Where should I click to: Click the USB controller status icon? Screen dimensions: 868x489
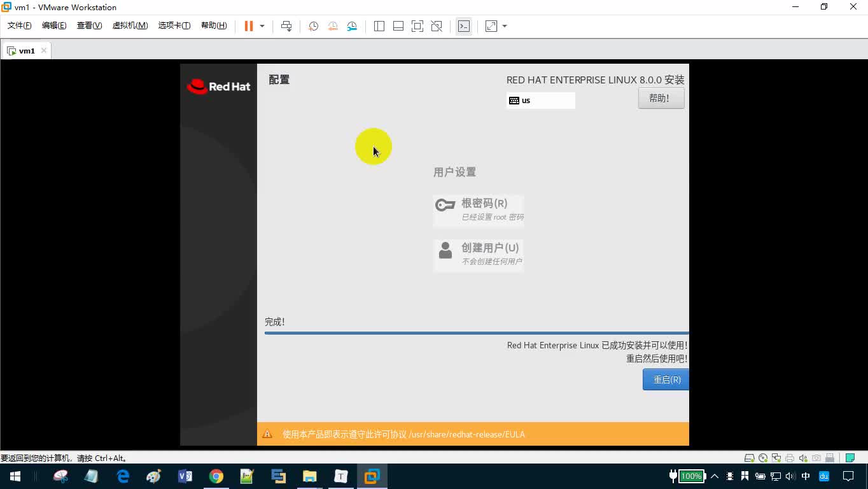coord(829,458)
